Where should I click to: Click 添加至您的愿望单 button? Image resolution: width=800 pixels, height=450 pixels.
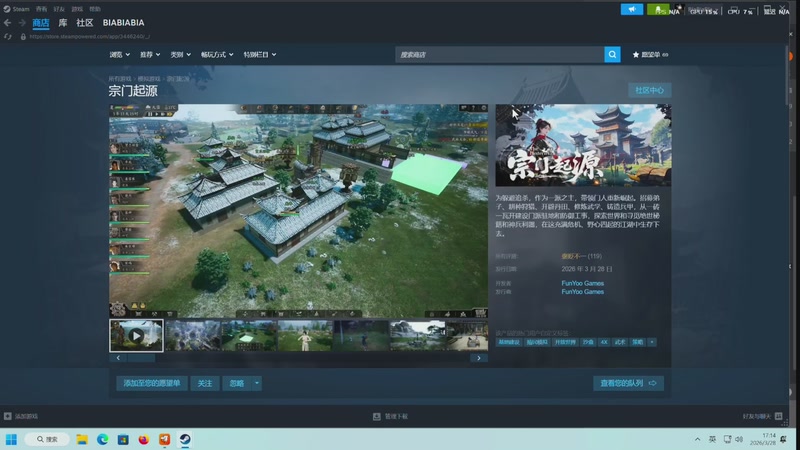(152, 383)
